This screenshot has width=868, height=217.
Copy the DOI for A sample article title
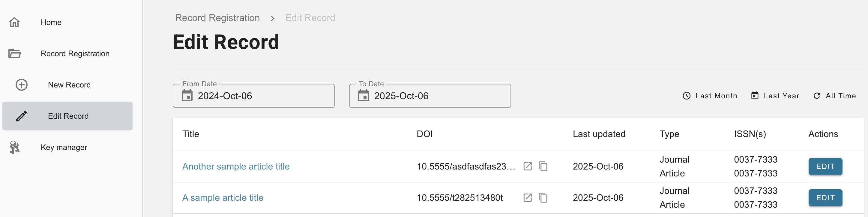(x=543, y=198)
